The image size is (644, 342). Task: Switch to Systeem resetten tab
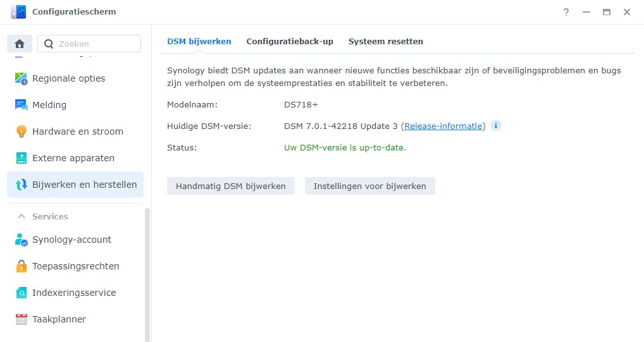click(x=386, y=42)
